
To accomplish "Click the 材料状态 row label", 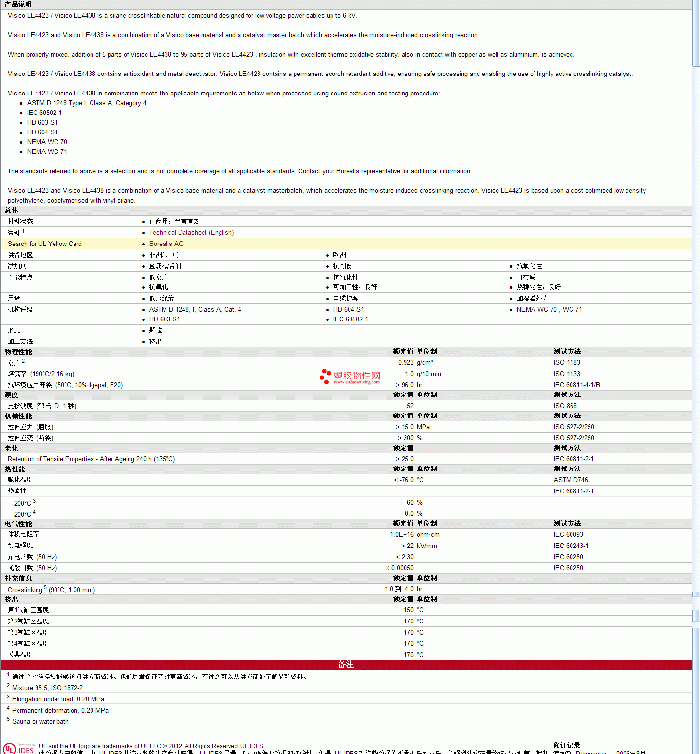I will click(20, 222).
